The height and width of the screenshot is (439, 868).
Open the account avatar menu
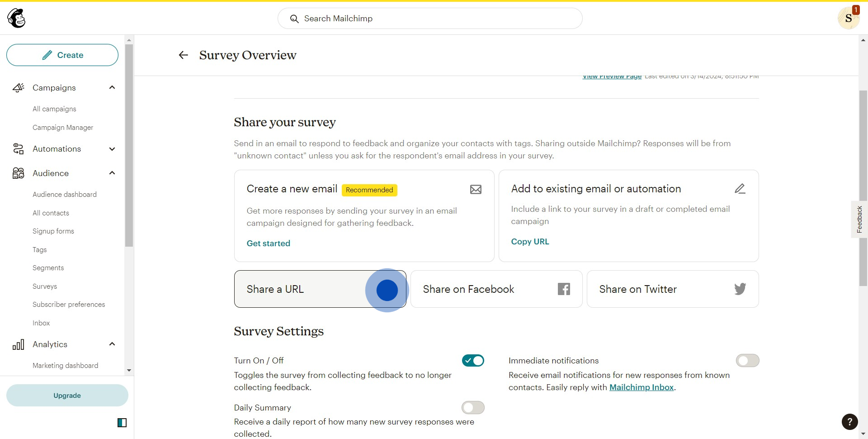[x=848, y=19]
